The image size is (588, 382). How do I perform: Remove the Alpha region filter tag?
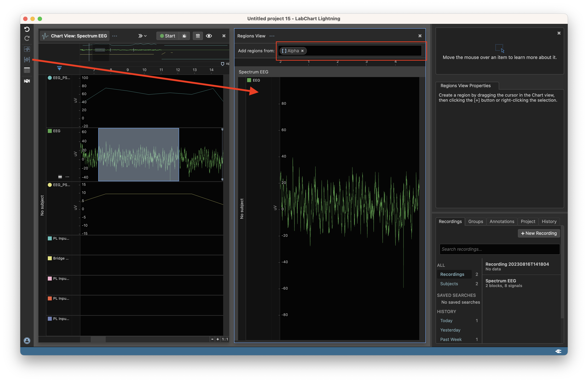[x=302, y=51]
